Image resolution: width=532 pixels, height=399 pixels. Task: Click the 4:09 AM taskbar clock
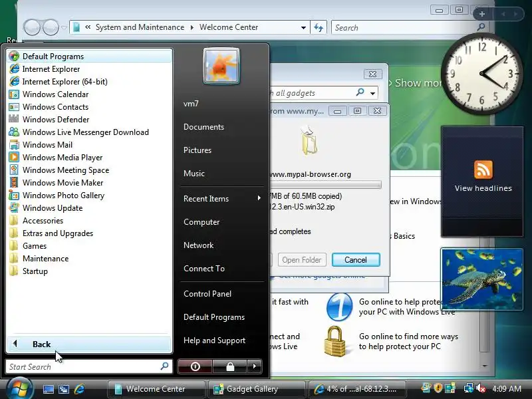(x=507, y=389)
